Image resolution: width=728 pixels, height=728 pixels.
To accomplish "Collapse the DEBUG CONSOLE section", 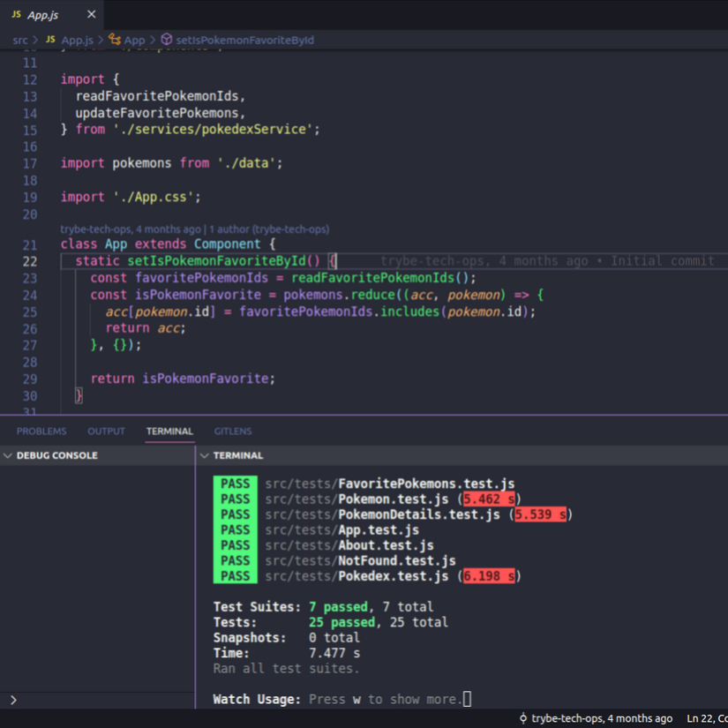I will pyautogui.click(x=7, y=456).
